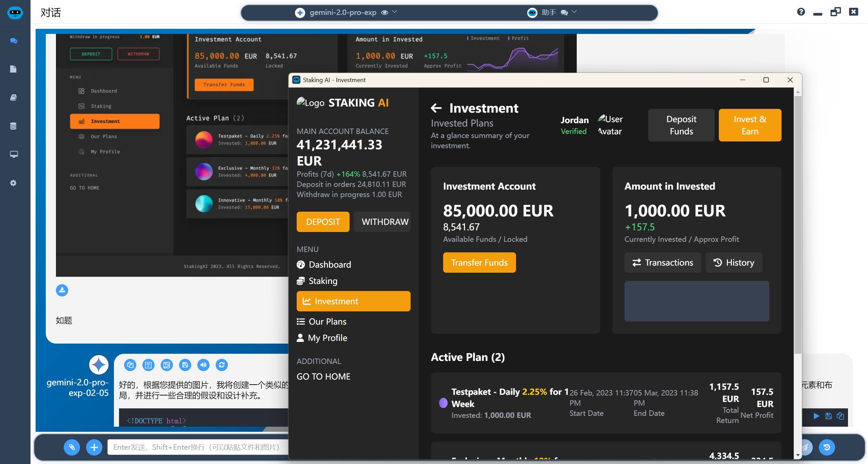The height and width of the screenshot is (464, 868).
Task: Click the copy message icon
Action: pyautogui.click(x=130, y=365)
